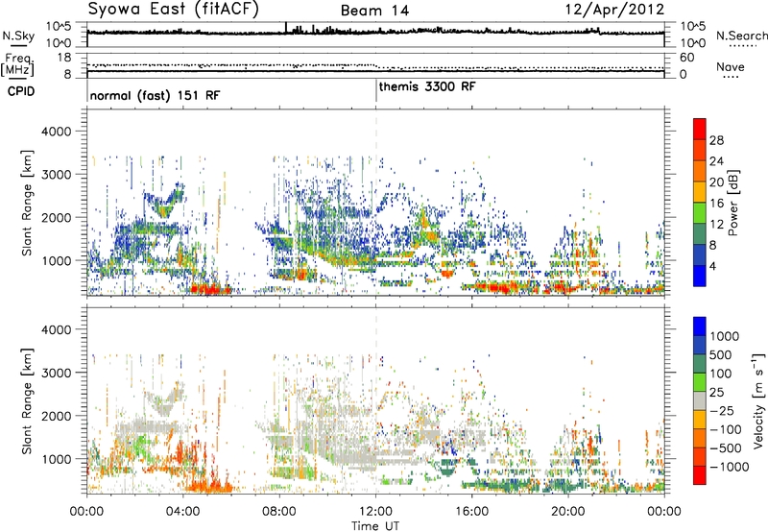Click the 60 tick on Nave axis
This screenshot has width=768, height=532.
pos(686,58)
